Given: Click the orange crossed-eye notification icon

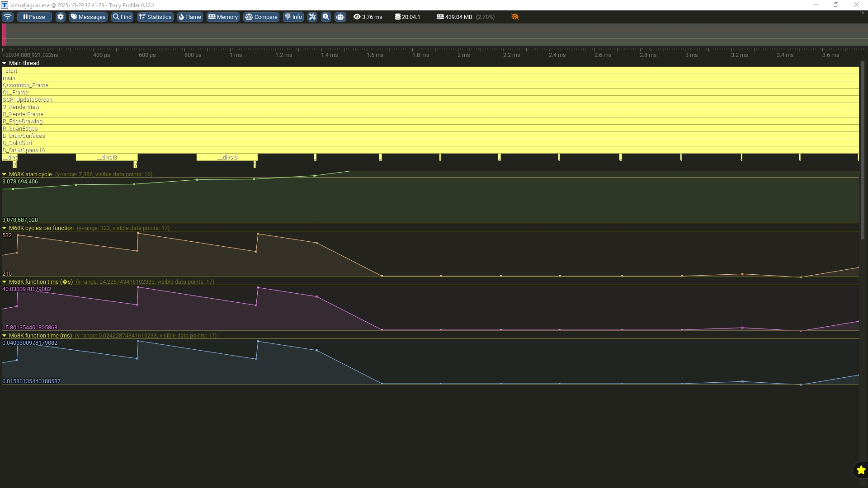Looking at the screenshot, I should point(514,17).
